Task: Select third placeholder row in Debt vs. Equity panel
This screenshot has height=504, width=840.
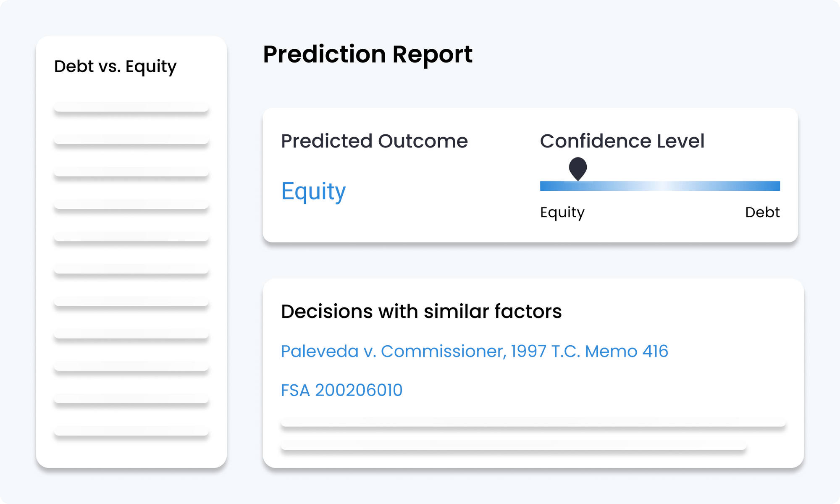Action: 131,172
